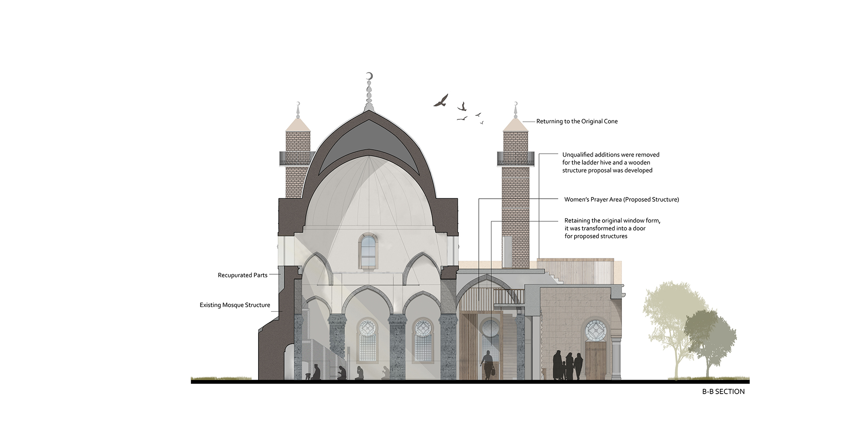Click the arched window in the upper central wall
The width and height of the screenshot is (868, 434).
(368, 250)
